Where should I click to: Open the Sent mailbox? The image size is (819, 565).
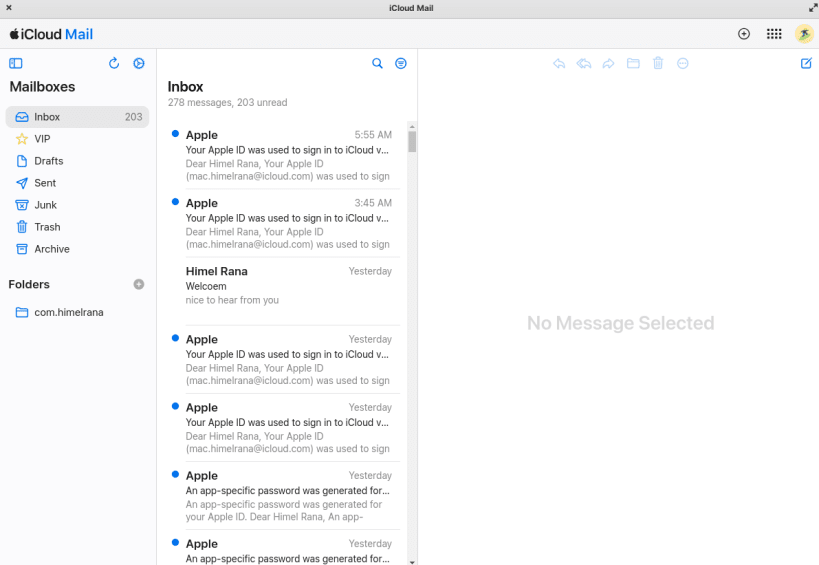(77, 183)
